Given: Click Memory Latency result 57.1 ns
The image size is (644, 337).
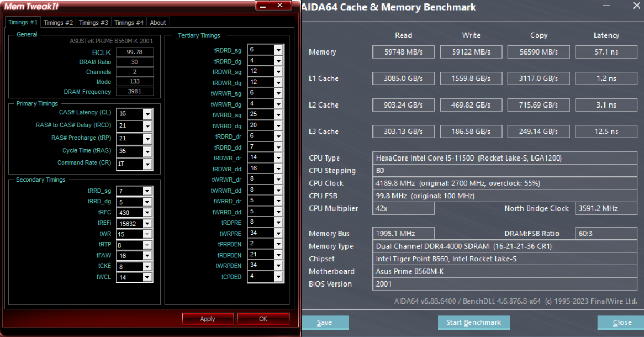Looking at the screenshot, I should tap(606, 52).
